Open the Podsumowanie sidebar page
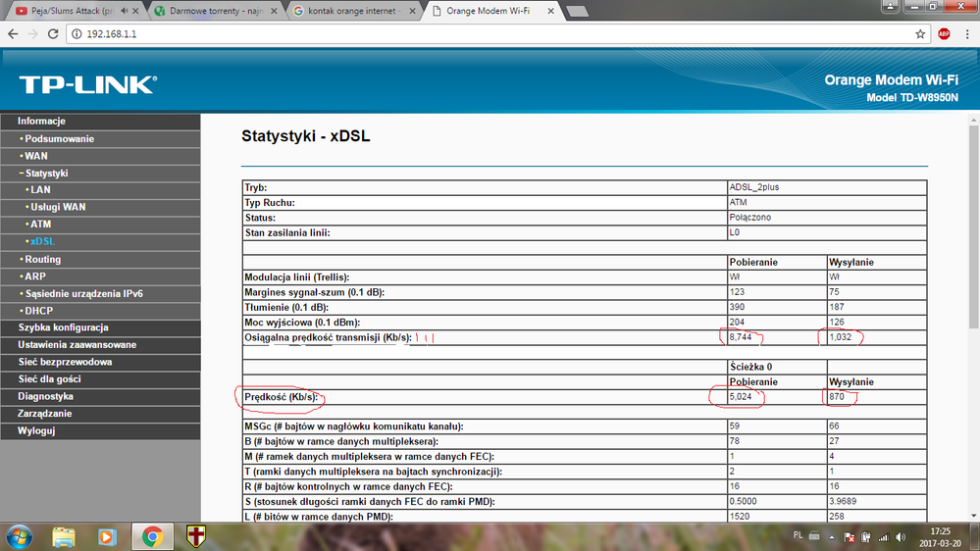980x551 pixels. 59,139
